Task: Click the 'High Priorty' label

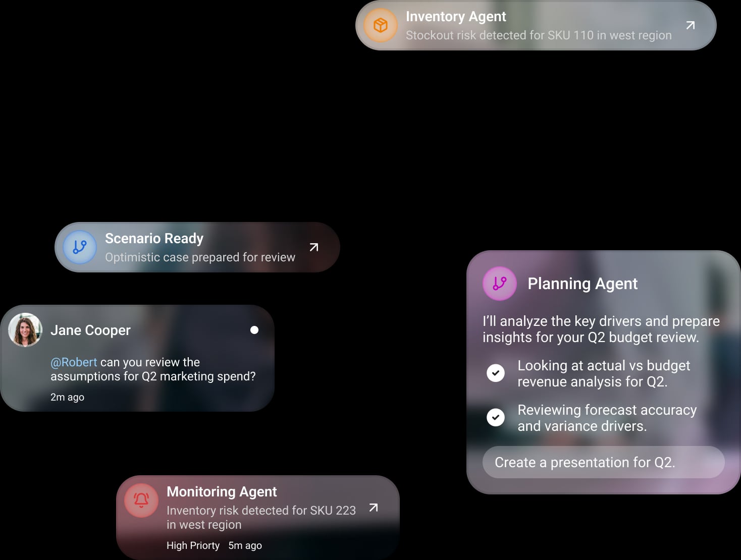Action: tap(193, 545)
